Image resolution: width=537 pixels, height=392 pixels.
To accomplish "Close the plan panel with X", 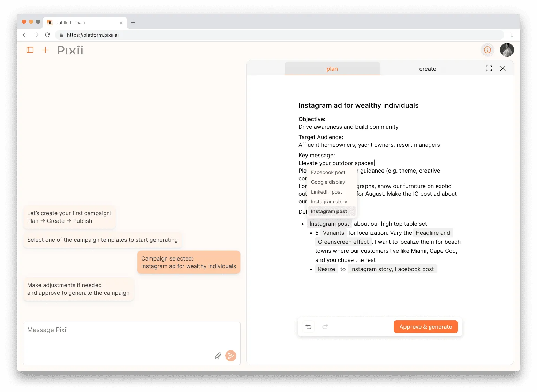I will 502,69.
